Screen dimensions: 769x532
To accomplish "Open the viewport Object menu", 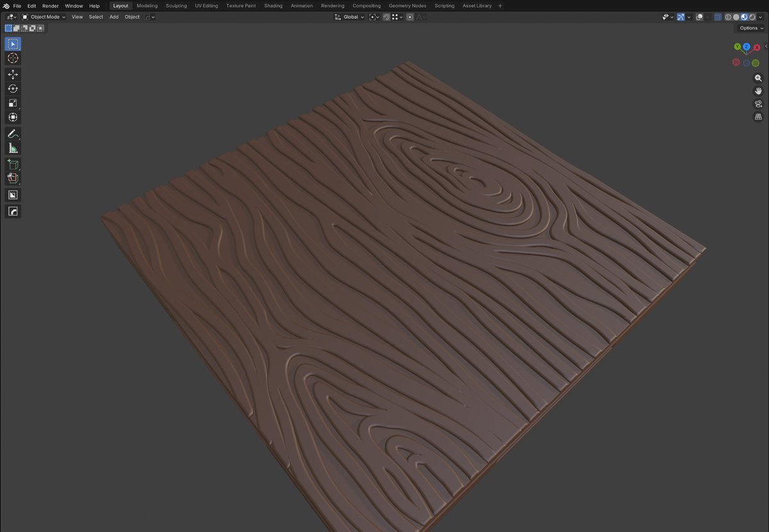I will tap(132, 17).
